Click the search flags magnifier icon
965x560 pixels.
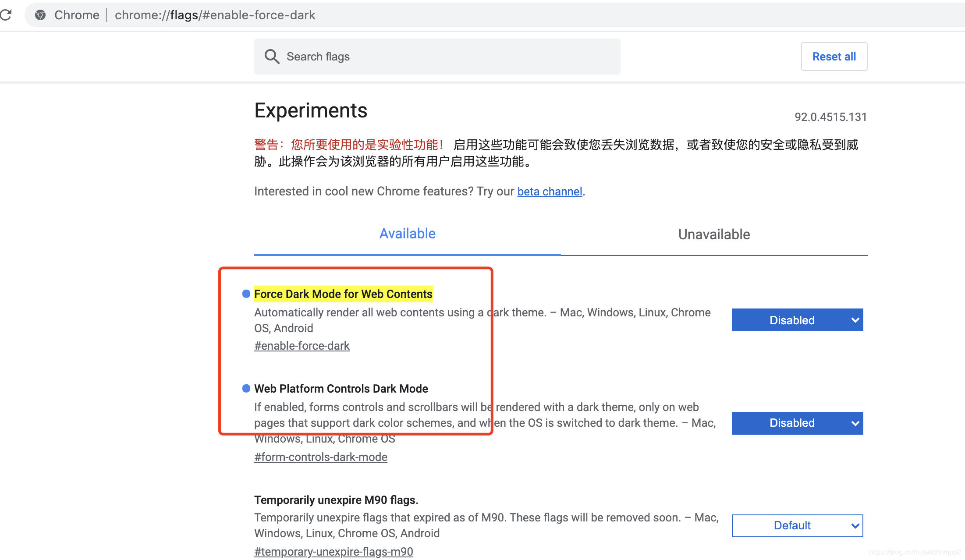point(272,57)
